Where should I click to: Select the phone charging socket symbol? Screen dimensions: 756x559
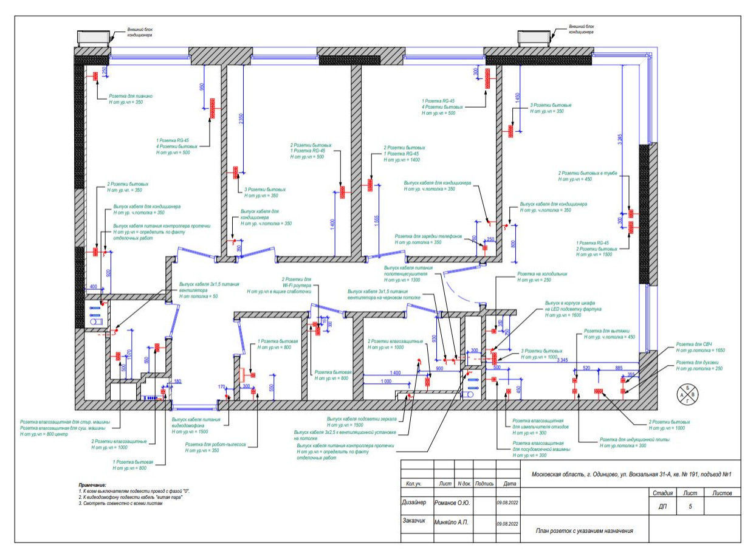coord(484,247)
